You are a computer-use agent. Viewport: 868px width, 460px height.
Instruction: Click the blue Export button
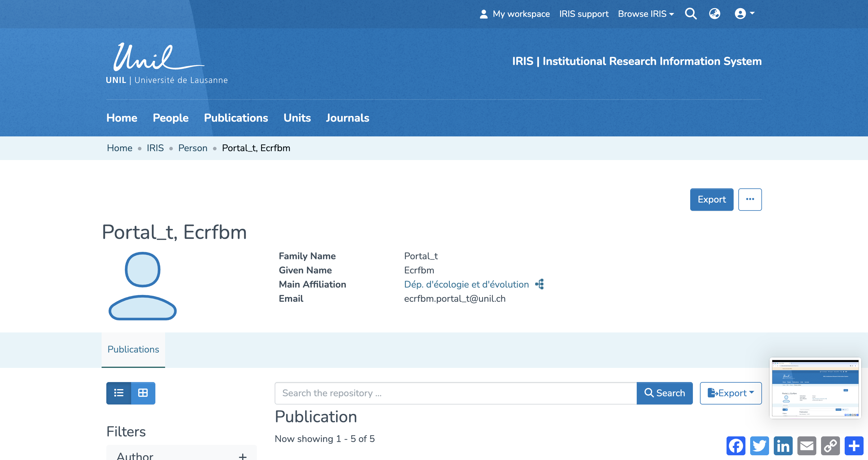[x=711, y=199]
